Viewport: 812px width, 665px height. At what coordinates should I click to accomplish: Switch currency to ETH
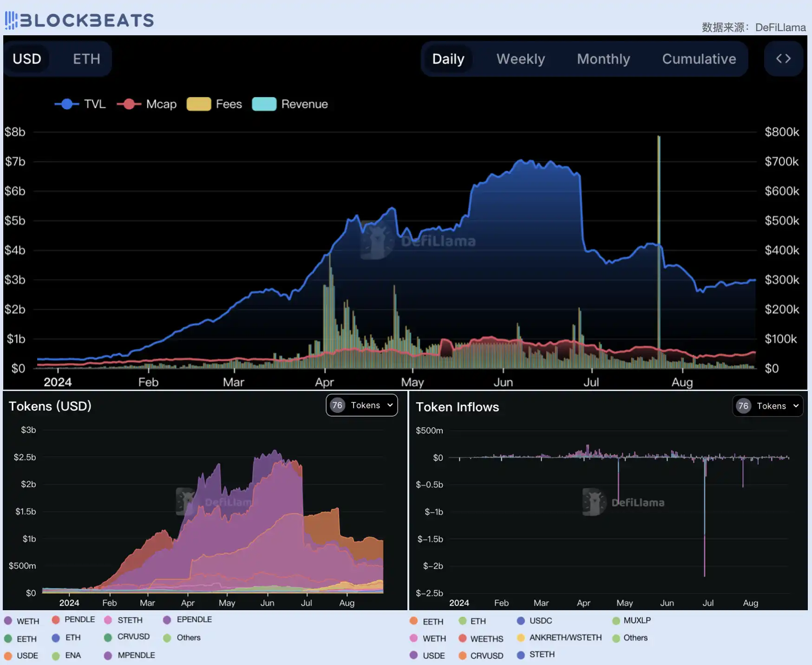click(86, 59)
